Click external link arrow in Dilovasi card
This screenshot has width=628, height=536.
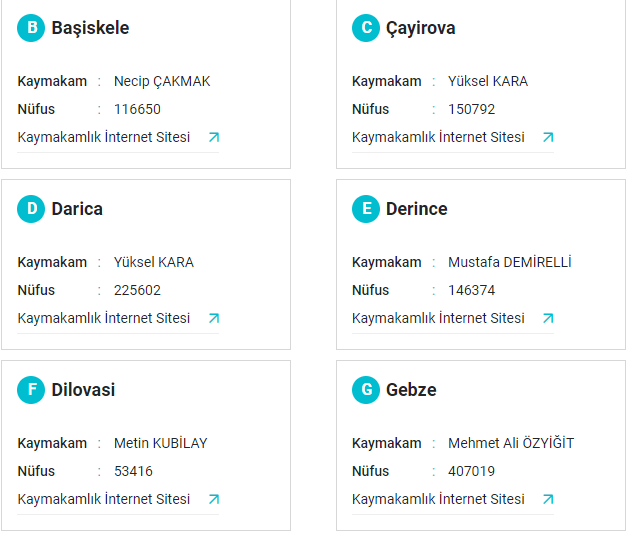[214, 500]
